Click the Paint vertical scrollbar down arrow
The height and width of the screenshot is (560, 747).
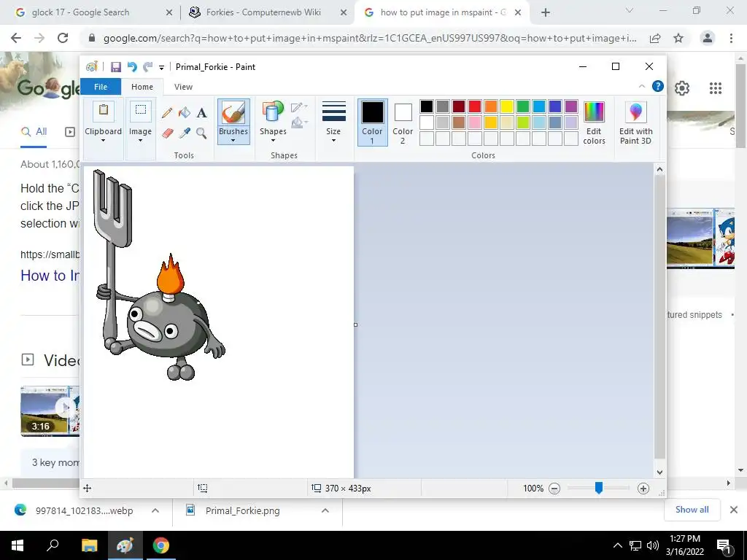[659, 472]
